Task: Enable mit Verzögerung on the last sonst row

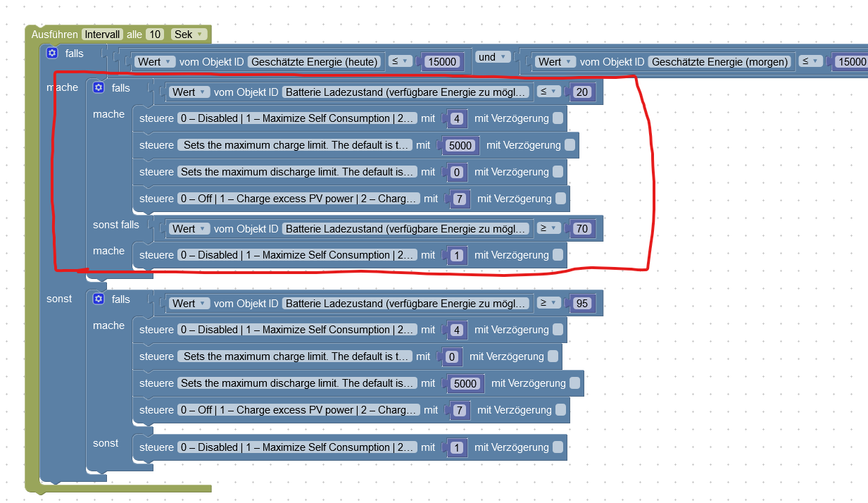Action: (558, 447)
